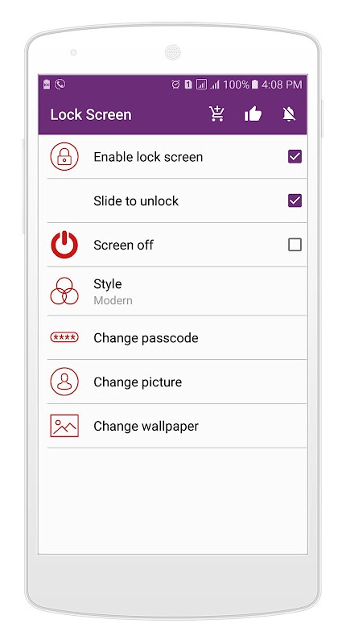Tap the thumbs-up rate icon
Viewport: 342px width, 644px height.
click(x=253, y=114)
